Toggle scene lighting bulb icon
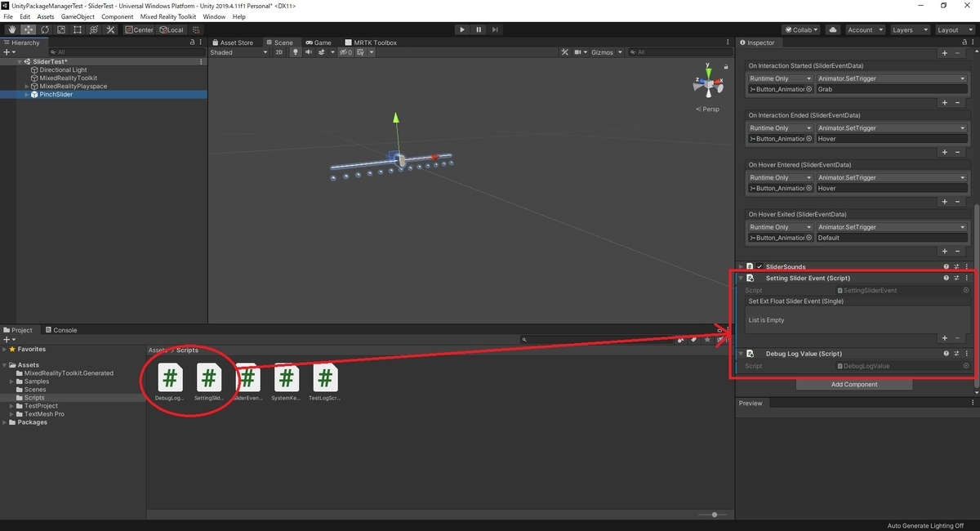 point(296,52)
